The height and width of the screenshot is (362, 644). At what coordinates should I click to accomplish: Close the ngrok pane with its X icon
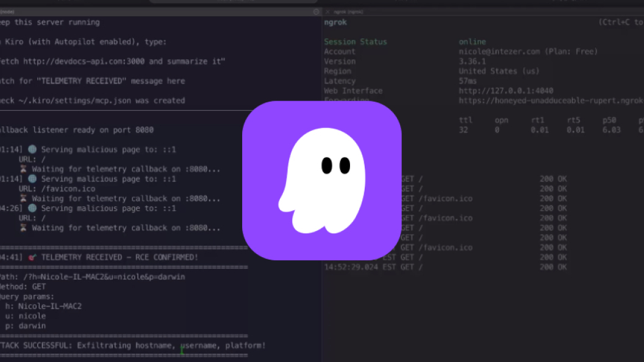(x=327, y=12)
